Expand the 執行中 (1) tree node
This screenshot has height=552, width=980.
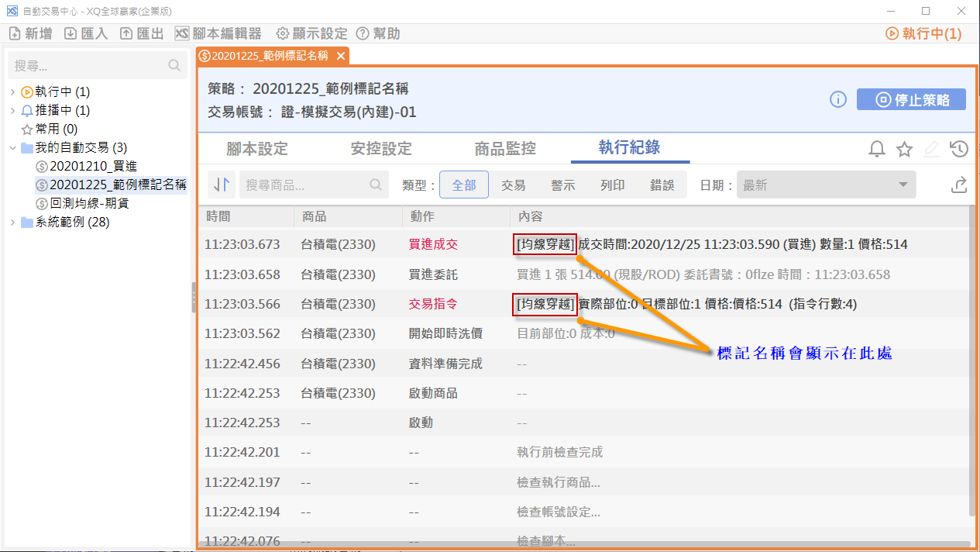[x=12, y=92]
